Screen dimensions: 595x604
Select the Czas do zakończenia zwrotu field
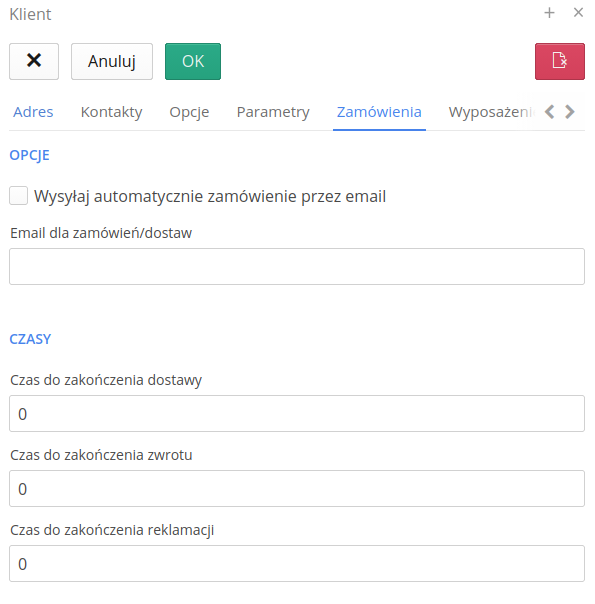click(297, 488)
